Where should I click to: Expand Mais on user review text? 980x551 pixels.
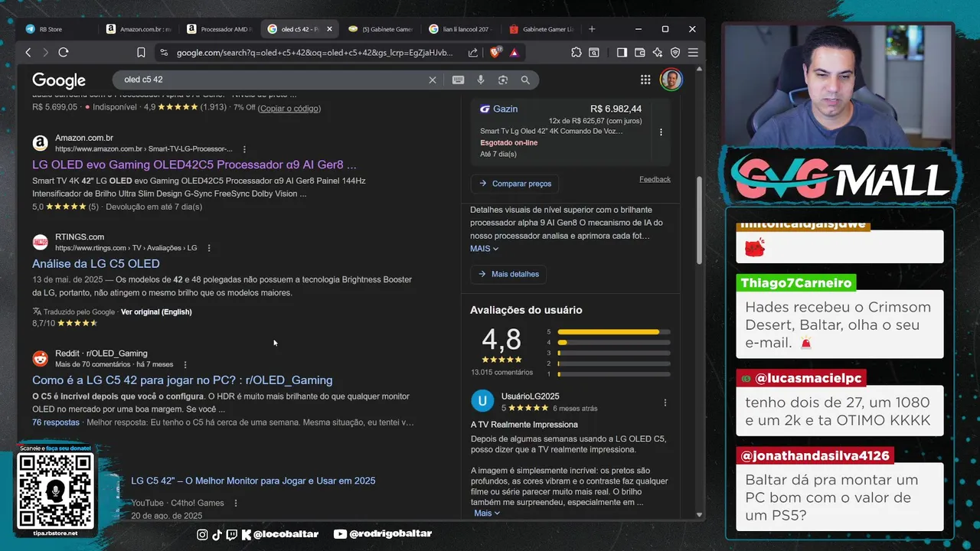[x=487, y=514]
